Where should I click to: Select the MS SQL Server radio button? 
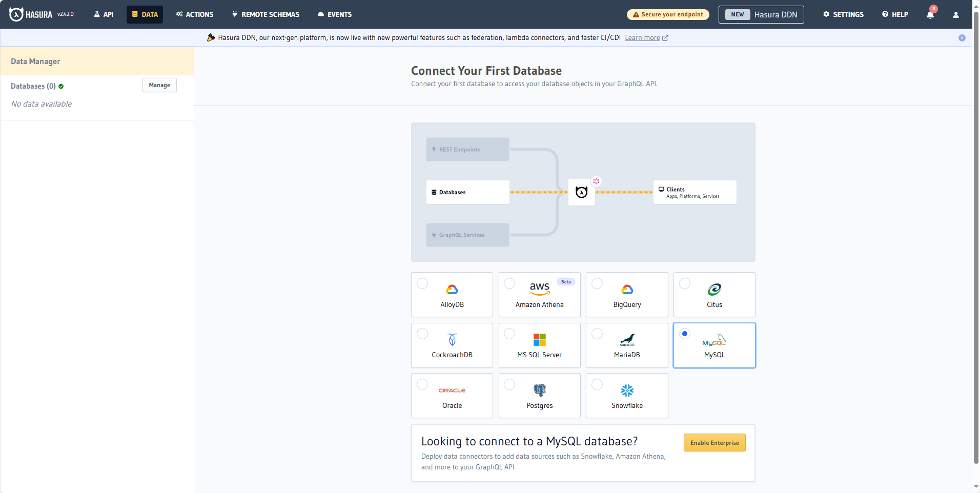(x=509, y=334)
